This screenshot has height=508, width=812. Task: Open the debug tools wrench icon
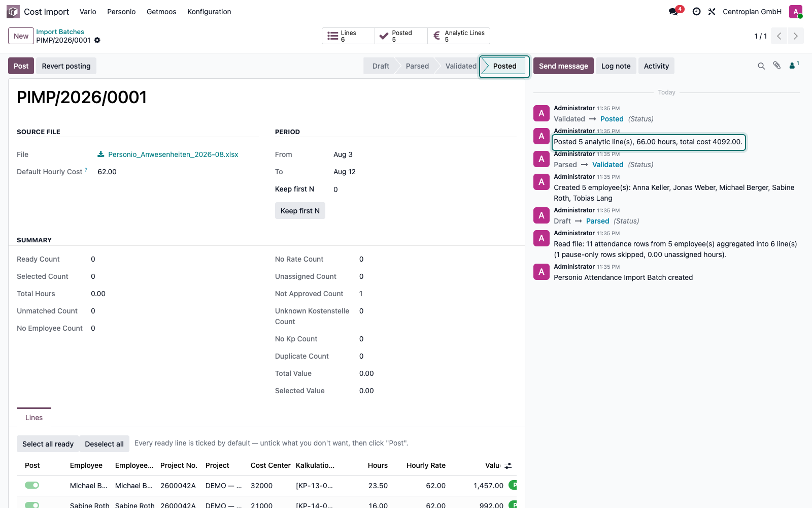pyautogui.click(x=712, y=11)
